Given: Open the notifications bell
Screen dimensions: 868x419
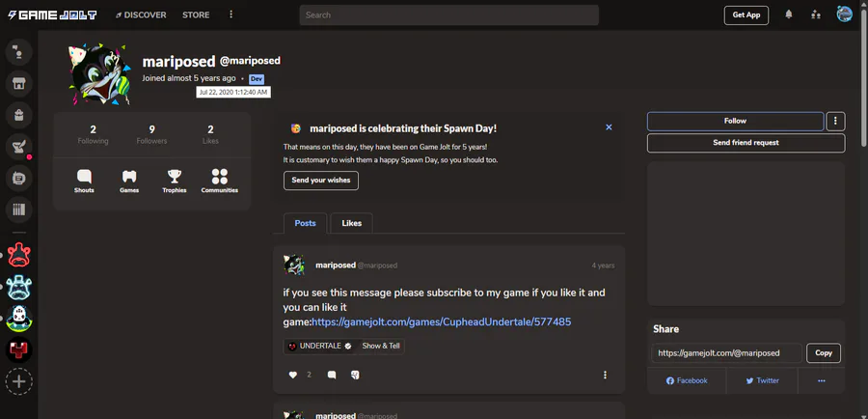Looking at the screenshot, I should [x=789, y=15].
